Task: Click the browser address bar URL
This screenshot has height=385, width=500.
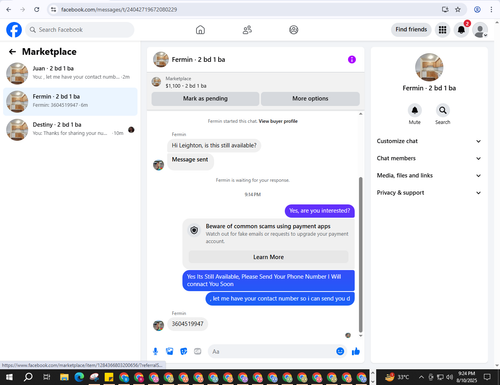Action: pos(119,10)
